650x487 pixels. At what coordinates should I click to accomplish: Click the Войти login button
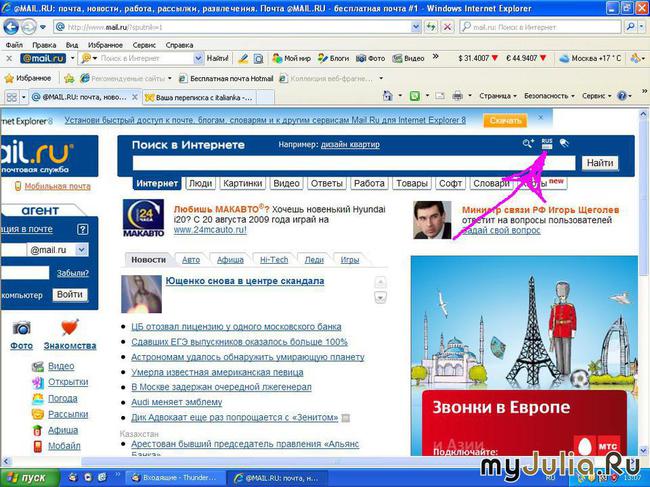click(70, 295)
